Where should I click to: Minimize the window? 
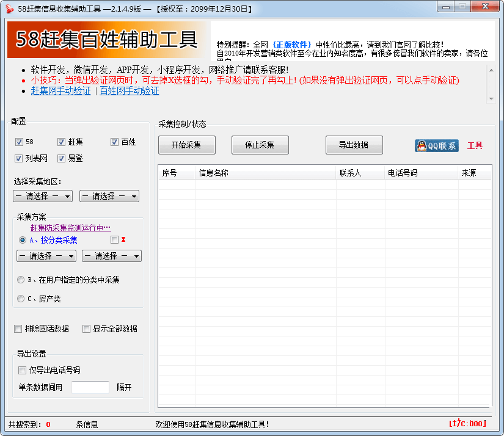tap(446, 7)
